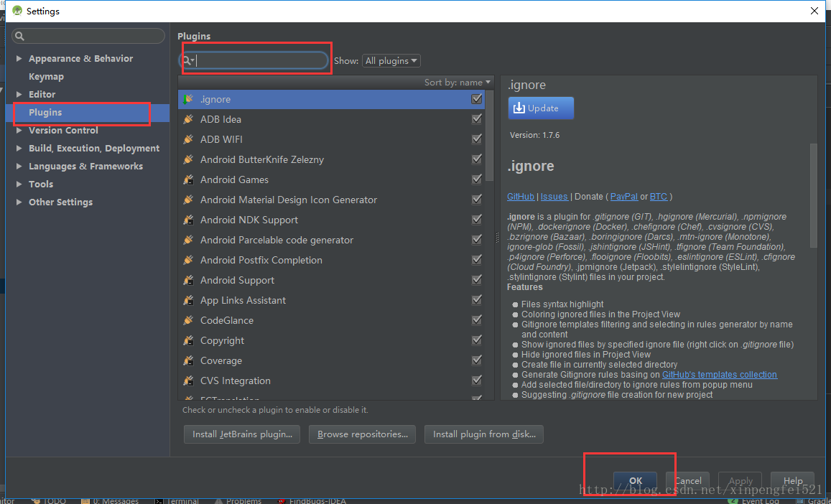Click the Android Support plugin icon
The height and width of the screenshot is (504, 831).
pyautogui.click(x=188, y=280)
